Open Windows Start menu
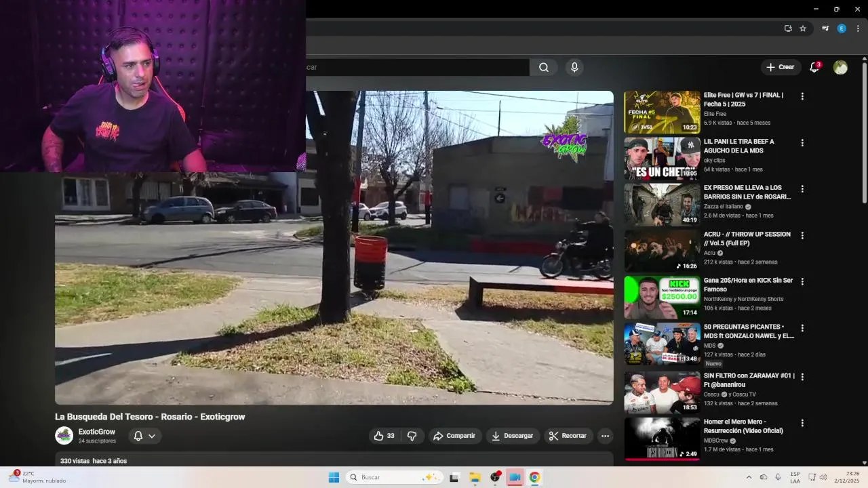 [x=334, y=477]
